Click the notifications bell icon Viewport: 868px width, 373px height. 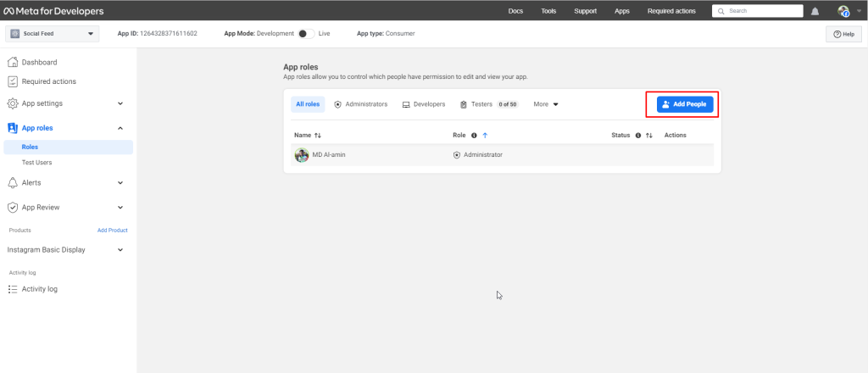point(815,11)
